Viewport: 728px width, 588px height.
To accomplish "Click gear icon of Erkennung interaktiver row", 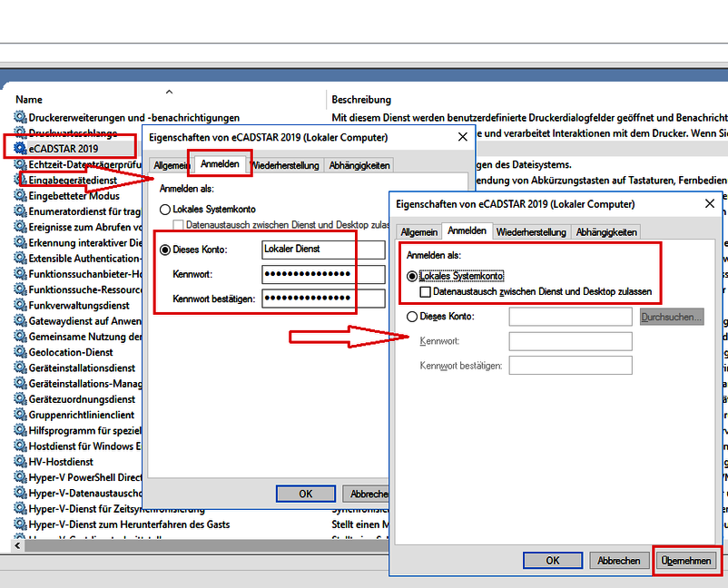I will pos(20,242).
